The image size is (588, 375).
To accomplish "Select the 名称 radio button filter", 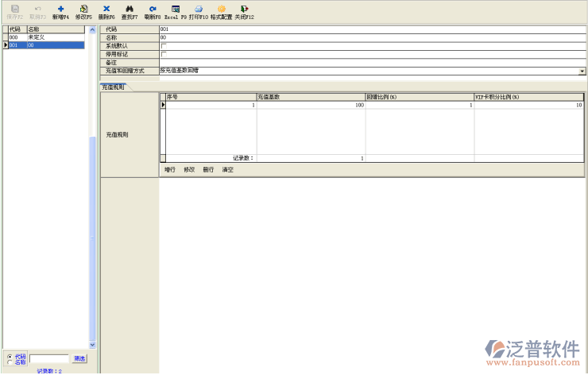I will tap(9, 362).
